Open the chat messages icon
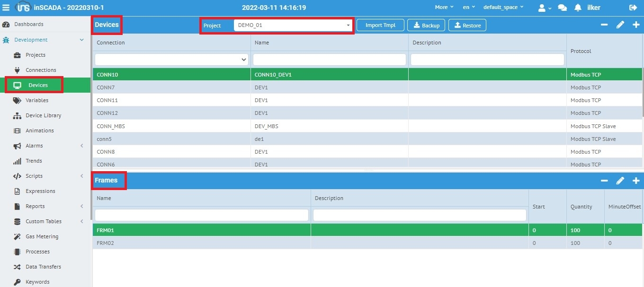Viewport: 644px width, 287px height. pyautogui.click(x=562, y=8)
